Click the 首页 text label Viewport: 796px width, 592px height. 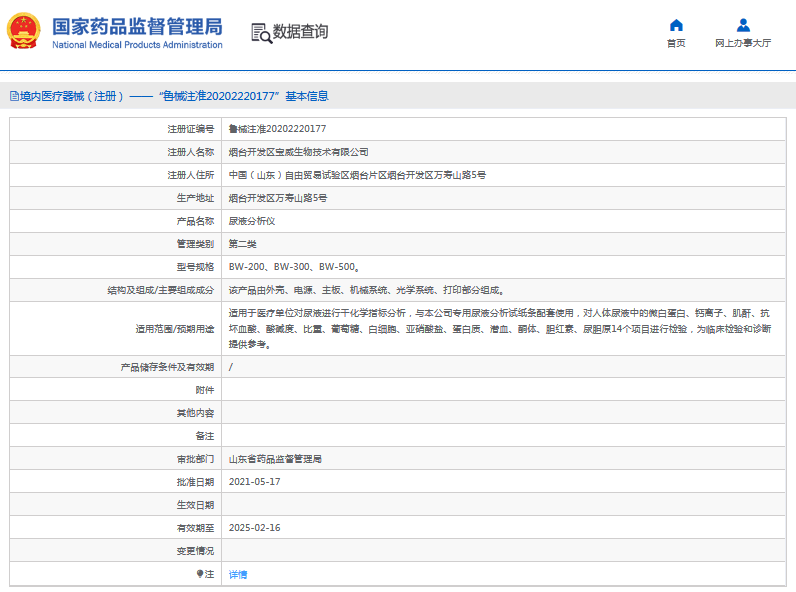pyautogui.click(x=676, y=43)
